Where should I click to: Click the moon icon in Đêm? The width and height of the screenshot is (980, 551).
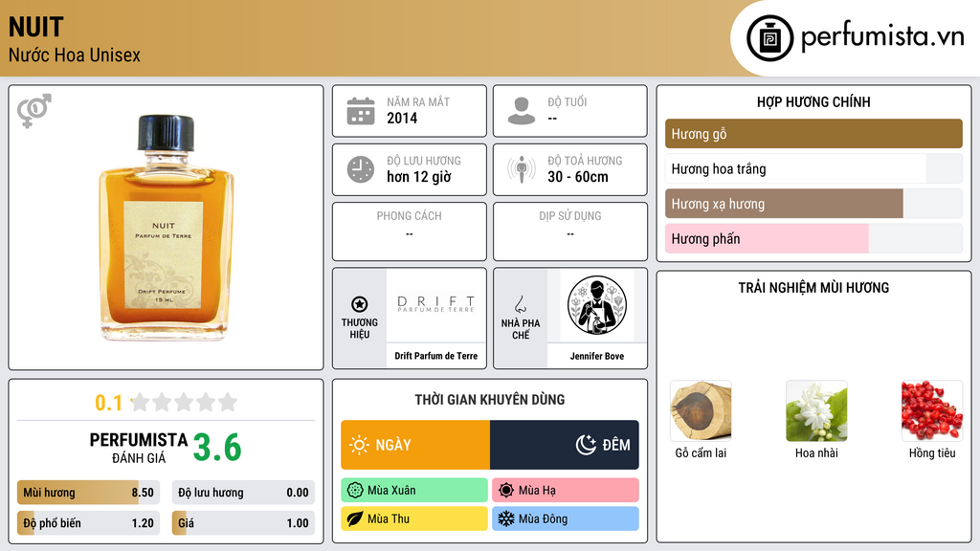point(586,445)
